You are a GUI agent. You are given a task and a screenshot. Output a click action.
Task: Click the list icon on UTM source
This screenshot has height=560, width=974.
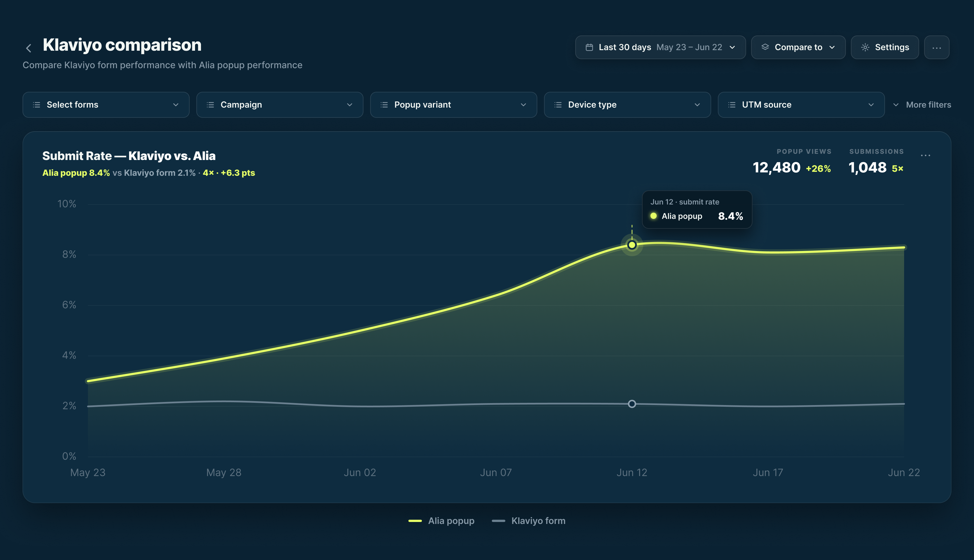[732, 105]
